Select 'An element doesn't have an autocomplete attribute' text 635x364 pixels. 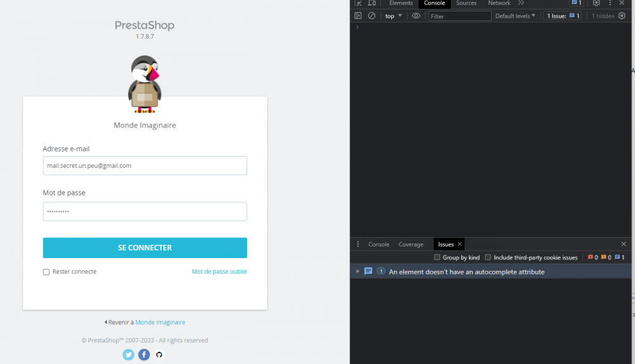(467, 272)
